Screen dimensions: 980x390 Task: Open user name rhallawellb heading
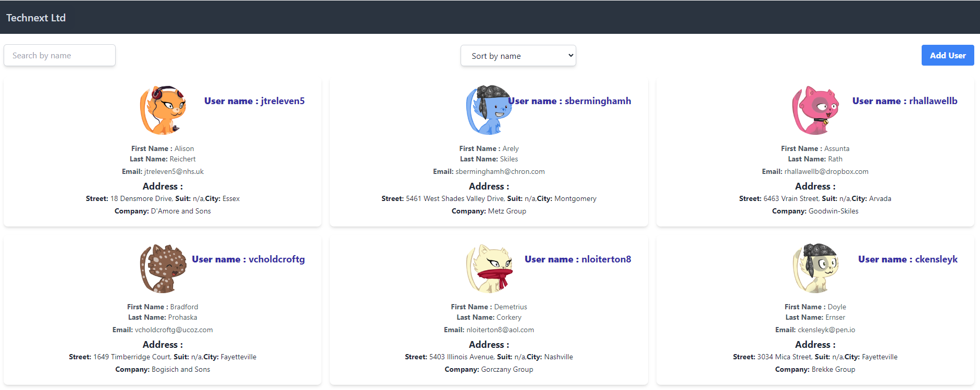pos(905,101)
